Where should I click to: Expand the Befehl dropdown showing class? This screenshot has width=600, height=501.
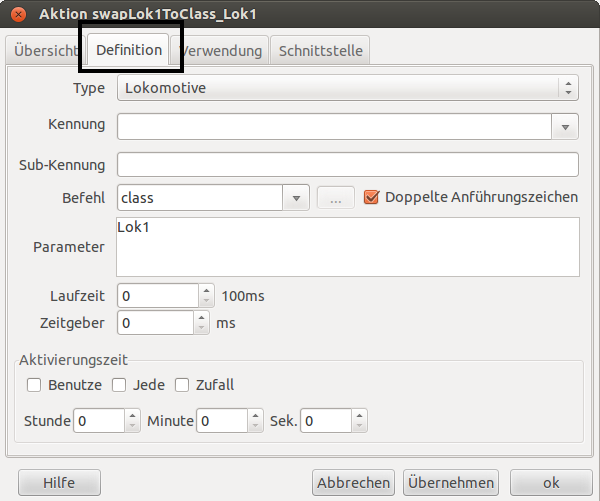pos(296,198)
